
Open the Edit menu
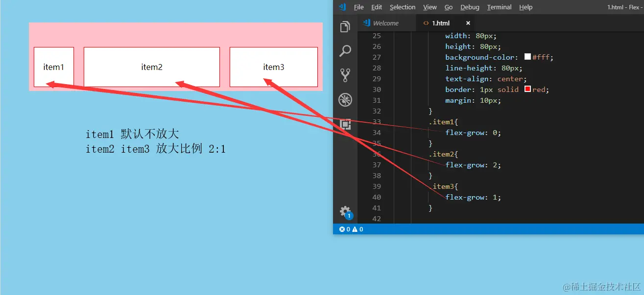(377, 7)
